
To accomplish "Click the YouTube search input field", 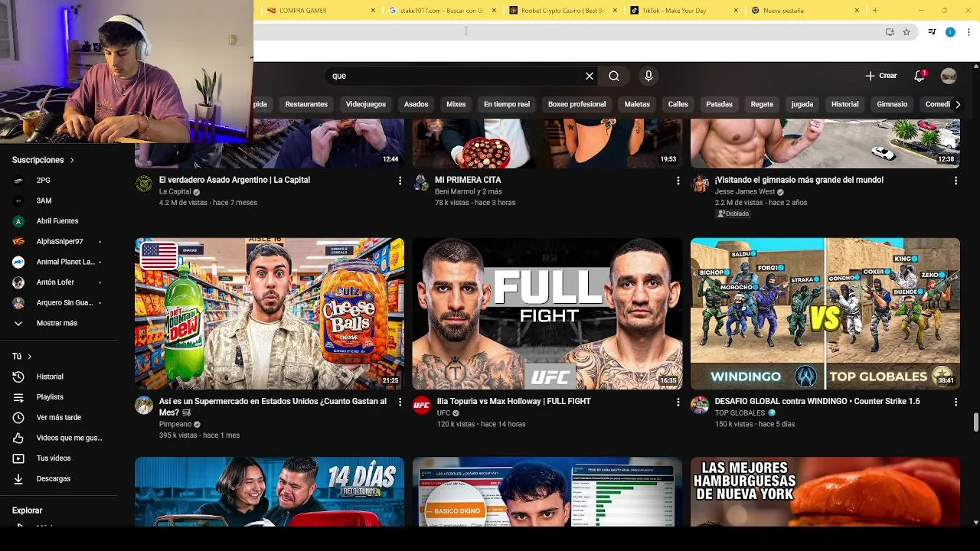I will [x=456, y=76].
